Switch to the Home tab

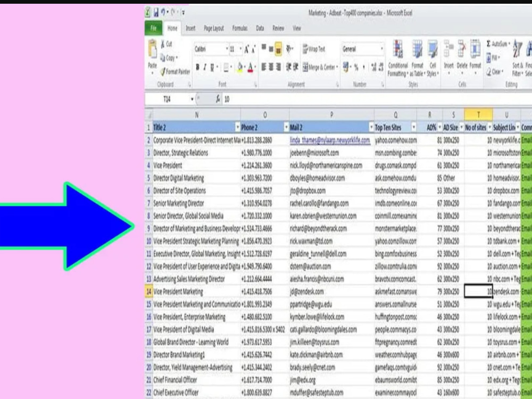172,29
